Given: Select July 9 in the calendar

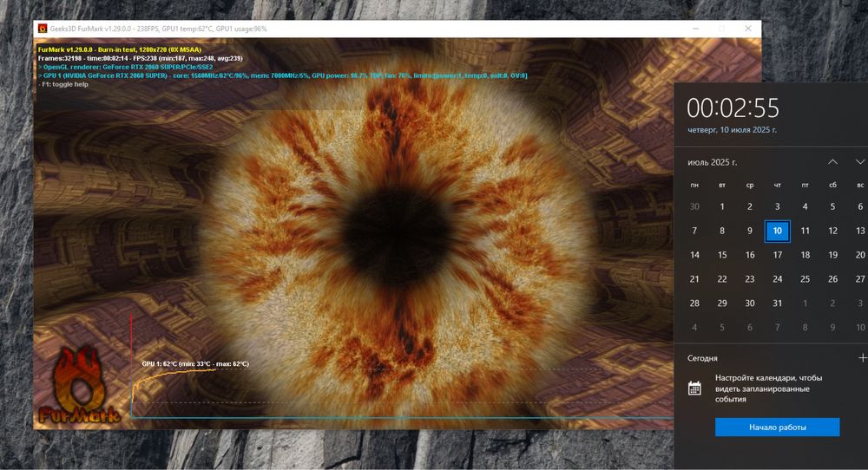Looking at the screenshot, I should point(750,232).
